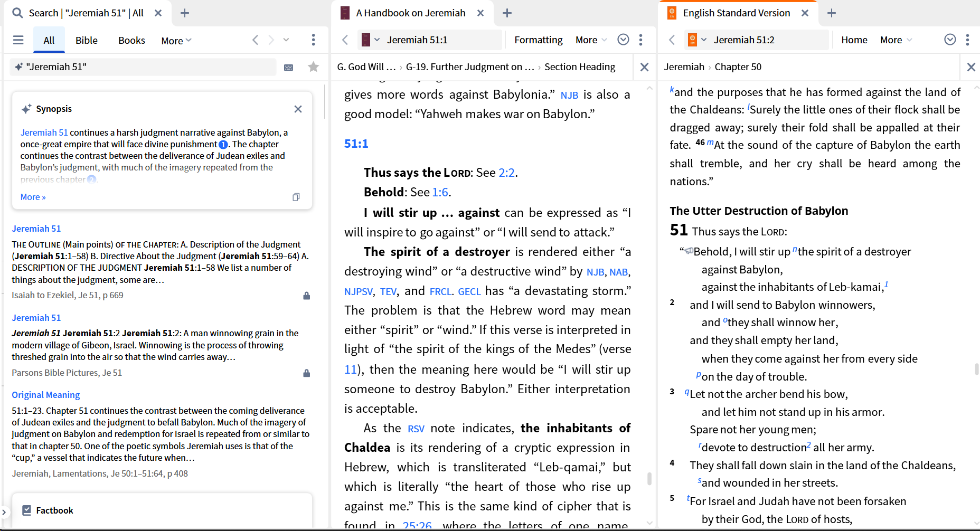Open Handbook panel kebab menu
This screenshot has width=980, height=531.
[x=641, y=40]
